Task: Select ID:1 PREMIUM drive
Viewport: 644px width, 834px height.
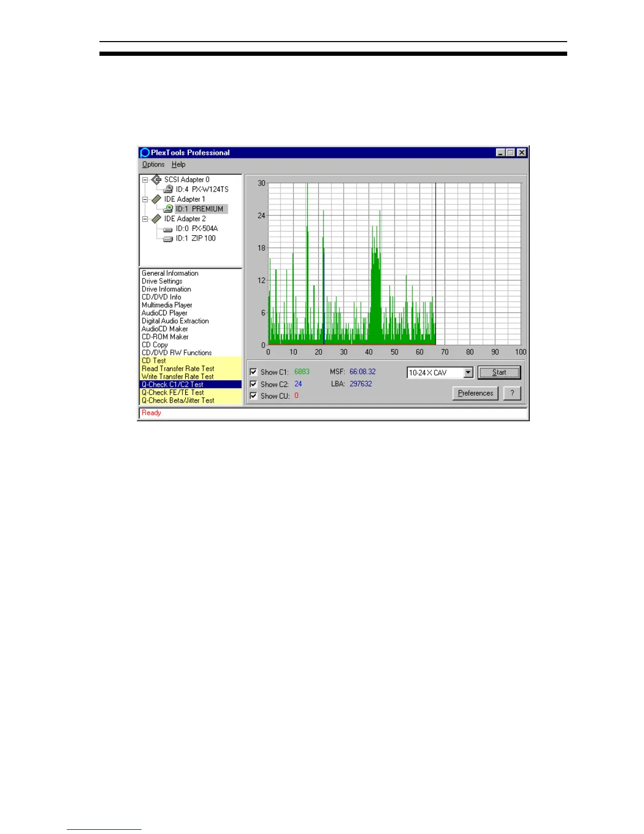Action: pyautogui.click(x=199, y=209)
